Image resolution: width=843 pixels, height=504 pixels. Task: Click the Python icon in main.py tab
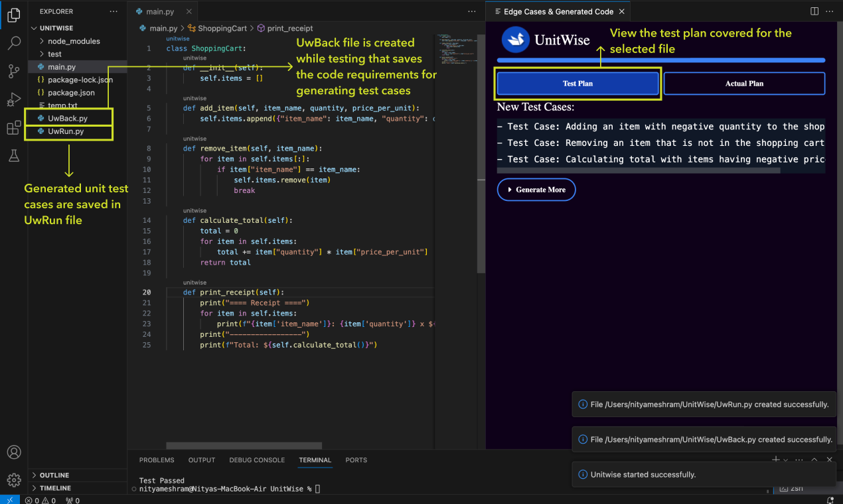139,12
